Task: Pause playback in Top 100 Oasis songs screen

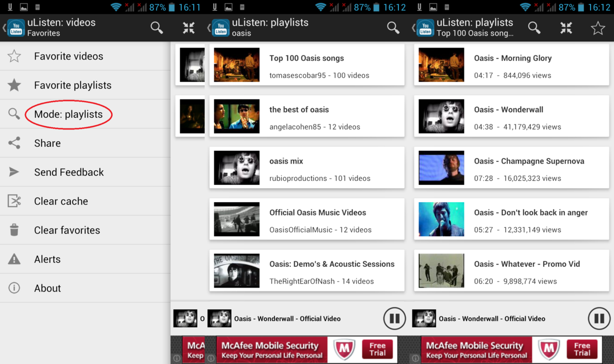Action: tap(599, 319)
